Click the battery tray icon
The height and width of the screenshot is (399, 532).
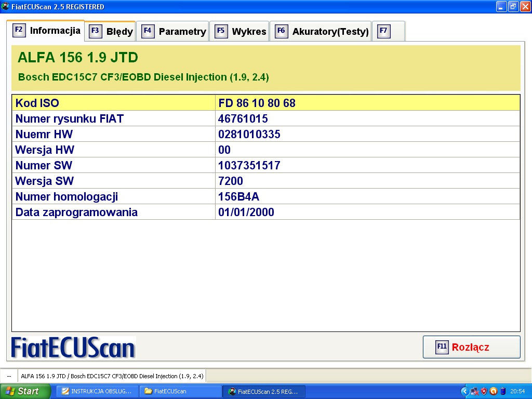click(503, 391)
